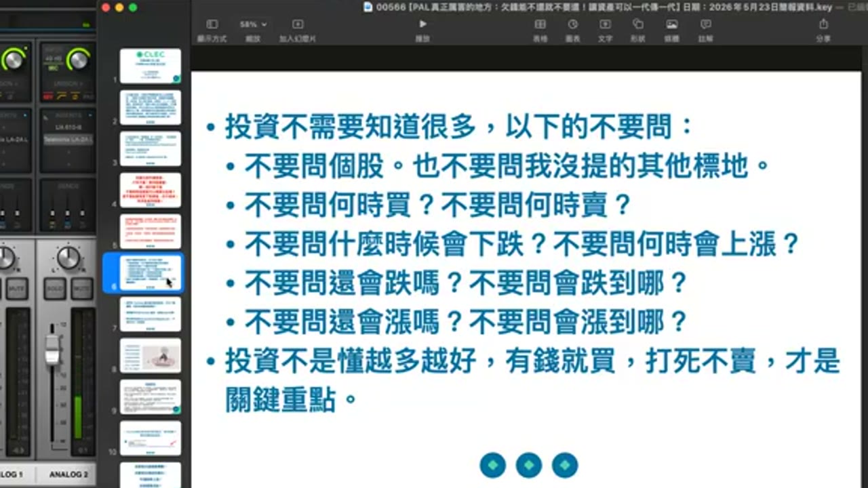The width and height of the screenshot is (868, 488).
Task: Click the bullet 投資不需要知道很多，以下的不要問
Action: coord(460,127)
